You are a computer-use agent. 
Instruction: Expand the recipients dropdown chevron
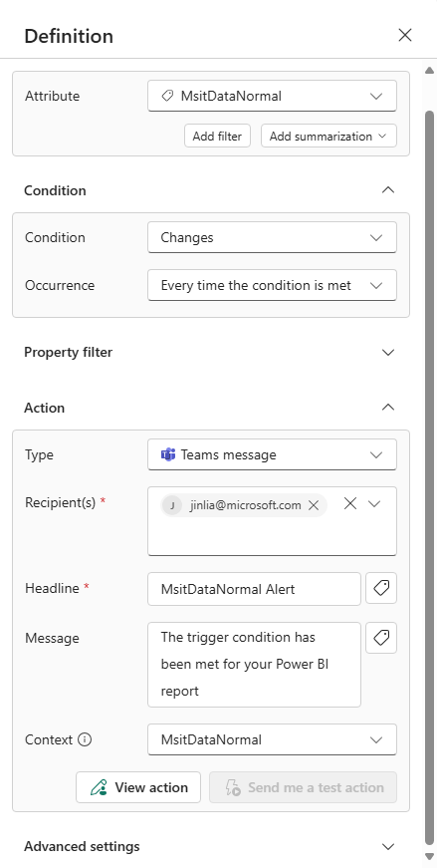click(374, 503)
